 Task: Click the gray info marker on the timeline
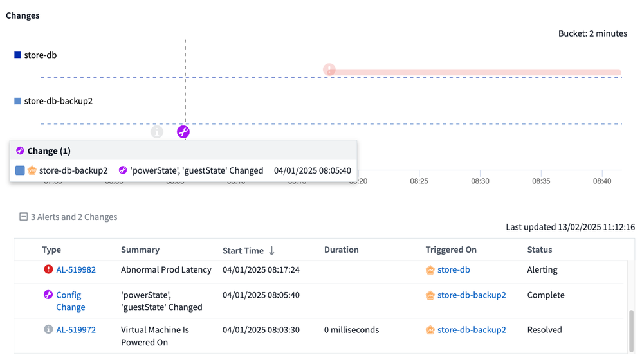click(x=157, y=132)
